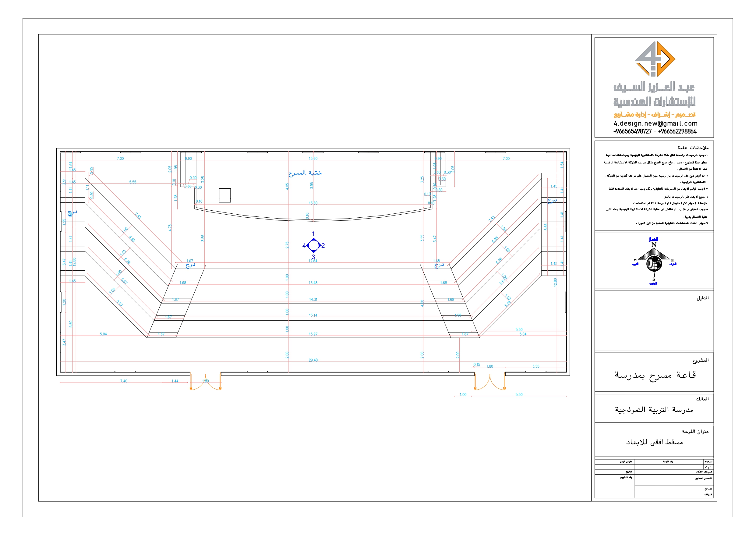Click the 29.40 overall width dimension

313,360
